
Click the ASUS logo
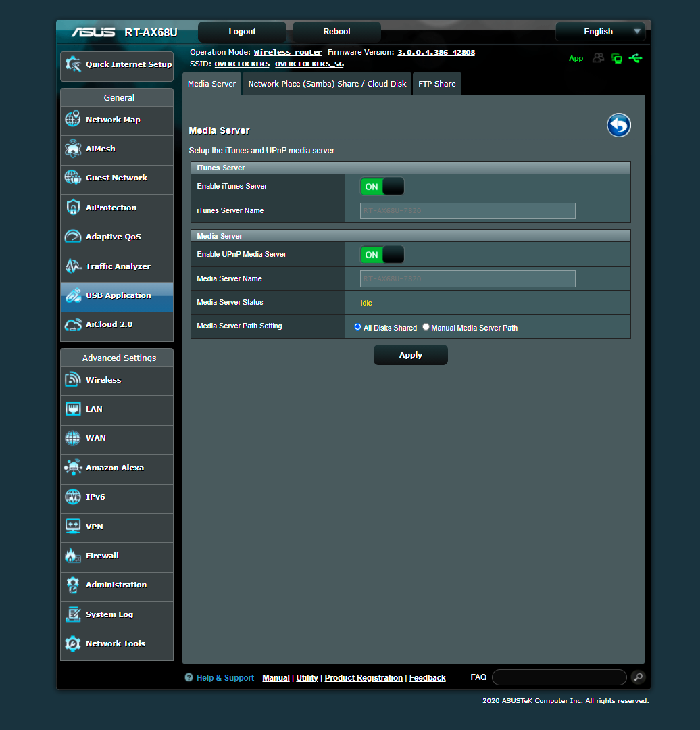[x=93, y=32]
